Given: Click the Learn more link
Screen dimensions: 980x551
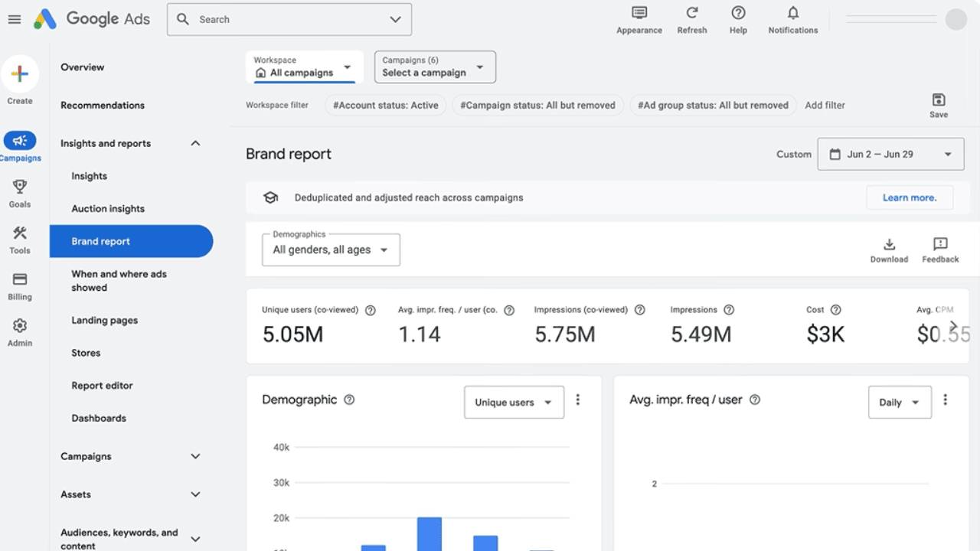Looking at the screenshot, I should [909, 197].
